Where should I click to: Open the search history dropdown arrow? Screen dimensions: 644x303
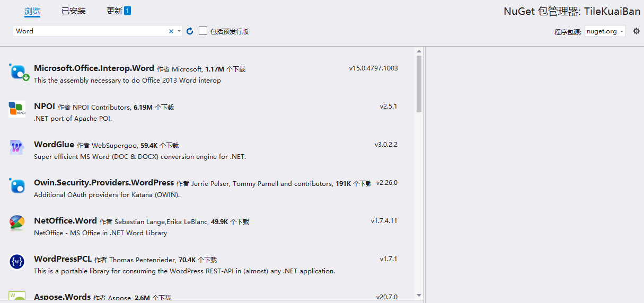pyautogui.click(x=179, y=31)
